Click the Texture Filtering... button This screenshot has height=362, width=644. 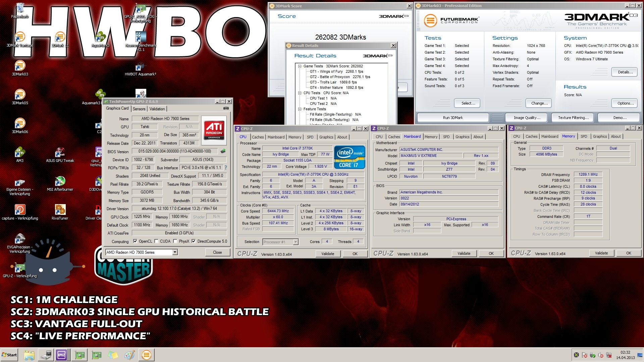point(573,118)
